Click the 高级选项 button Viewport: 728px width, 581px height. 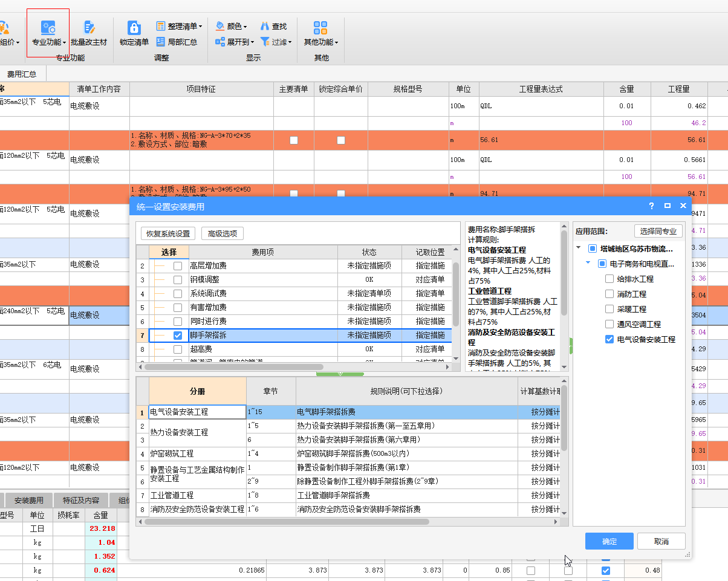coord(223,234)
